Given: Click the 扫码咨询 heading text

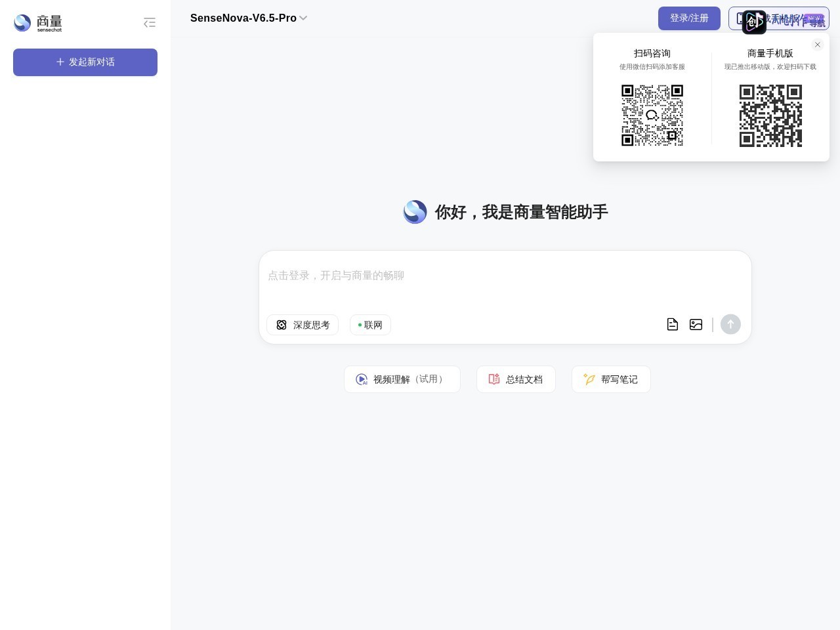Looking at the screenshot, I should pyautogui.click(x=652, y=53).
